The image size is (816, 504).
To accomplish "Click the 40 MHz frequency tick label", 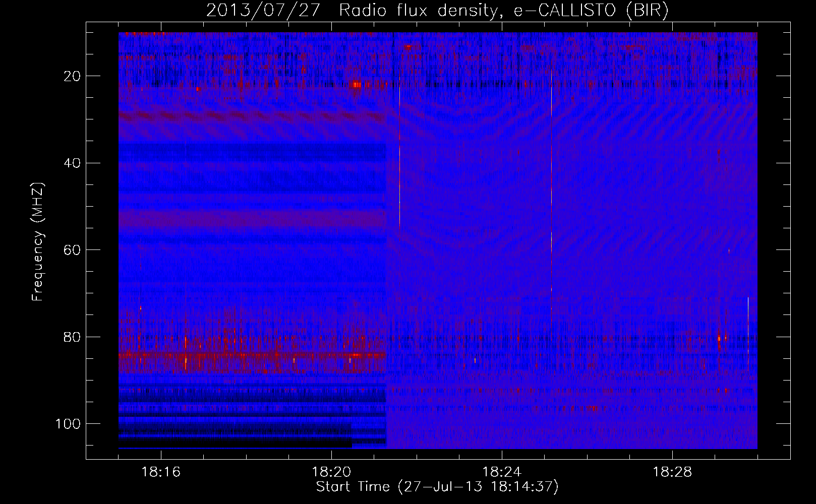I will click(x=73, y=163).
